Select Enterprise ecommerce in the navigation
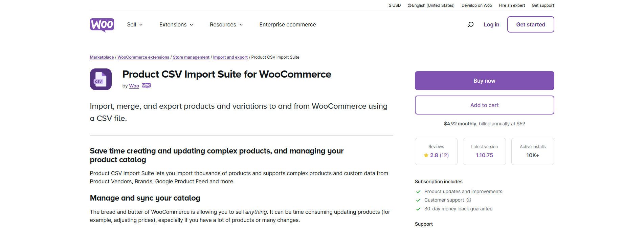This screenshot has height=228, width=644. tap(287, 24)
